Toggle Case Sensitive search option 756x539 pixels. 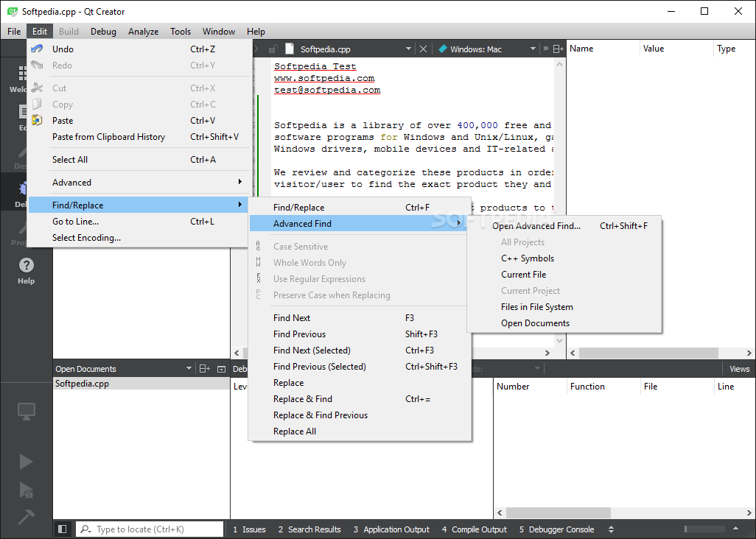[358, 246]
